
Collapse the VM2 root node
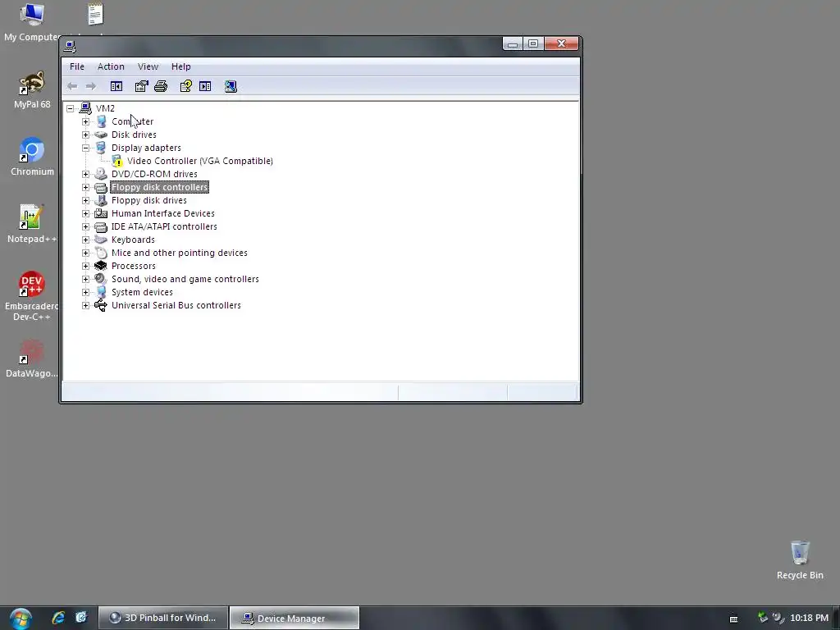click(71, 108)
